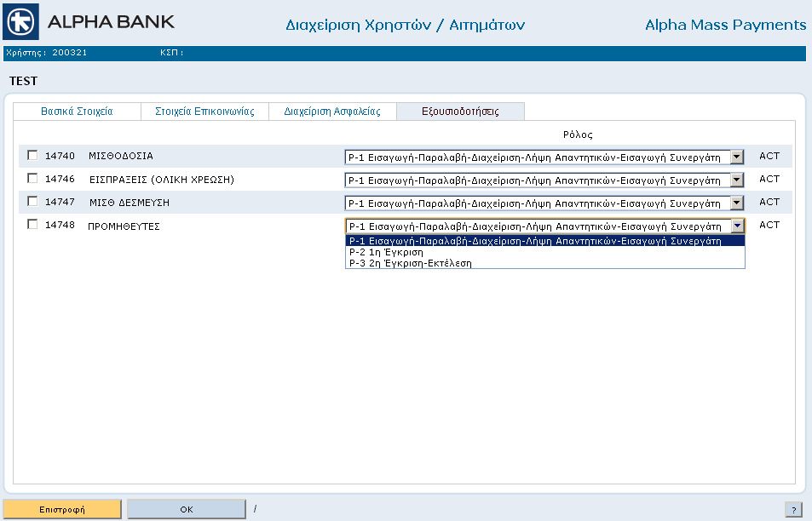Image resolution: width=812 pixels, height=521 pixels.
Task: Click the ΜΙΣΘ ΔΕΣΜΕΥΣΗ row name
Action: (130, 203)
